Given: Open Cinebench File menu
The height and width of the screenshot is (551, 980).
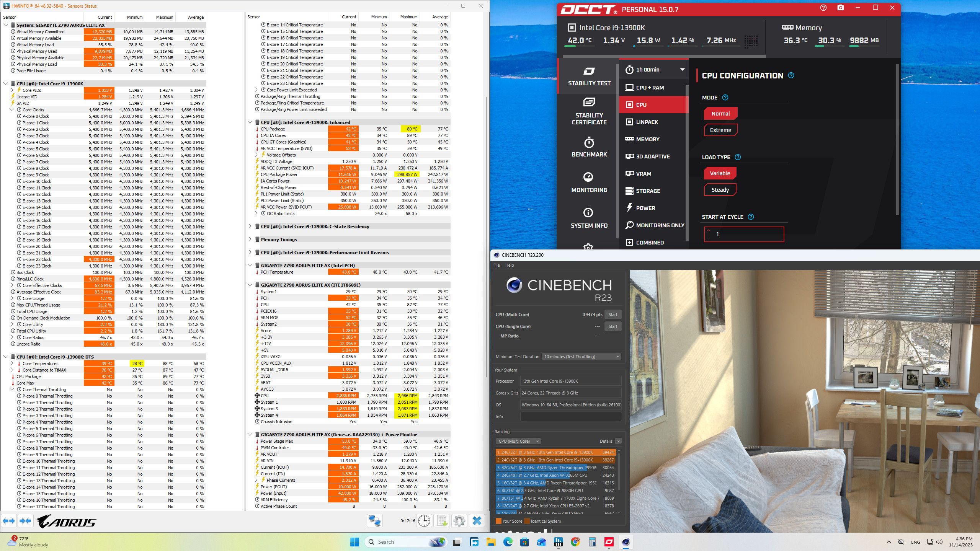Looking at the screenshot, I should pyautogui.click(x=497, y=265).
